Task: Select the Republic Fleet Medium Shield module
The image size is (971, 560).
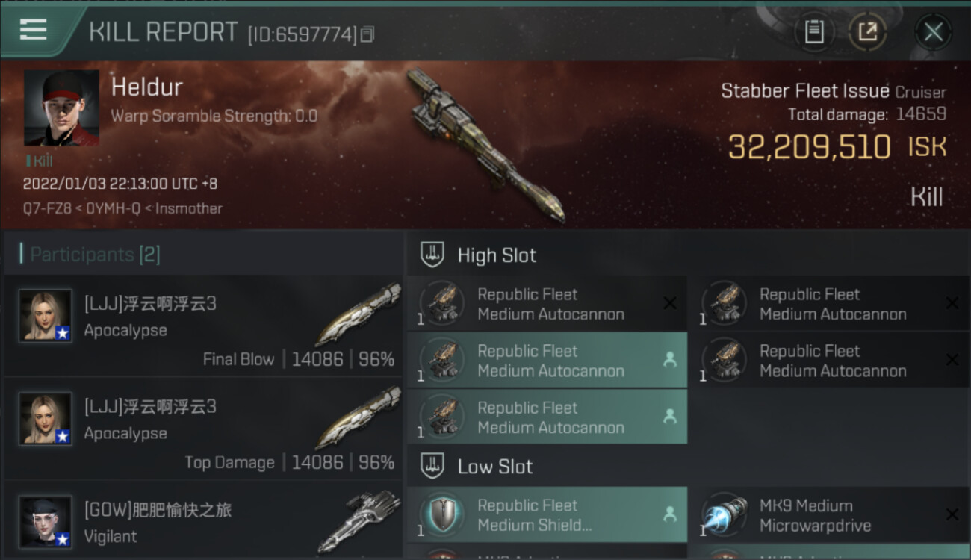Action: click(547, 515)
